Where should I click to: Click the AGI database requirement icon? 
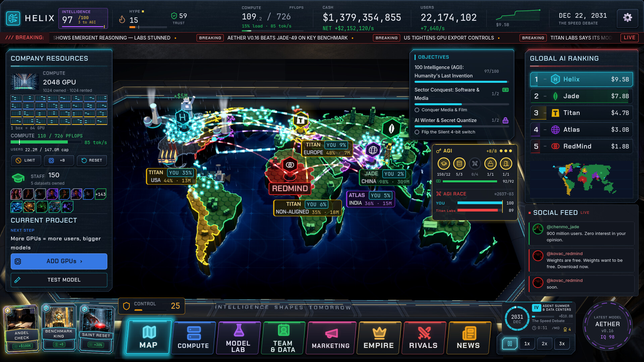tap(459, 164)
